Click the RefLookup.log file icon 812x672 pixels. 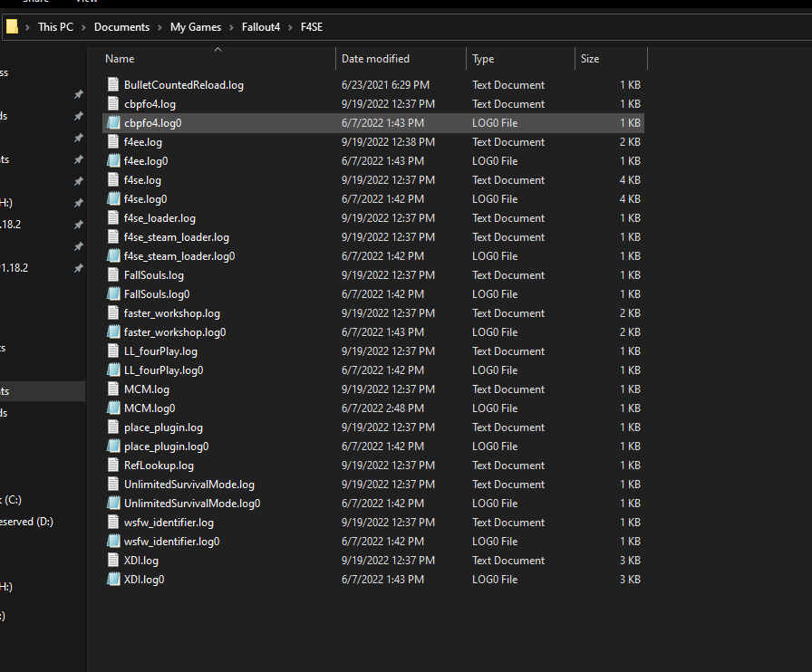click(113, 465)
